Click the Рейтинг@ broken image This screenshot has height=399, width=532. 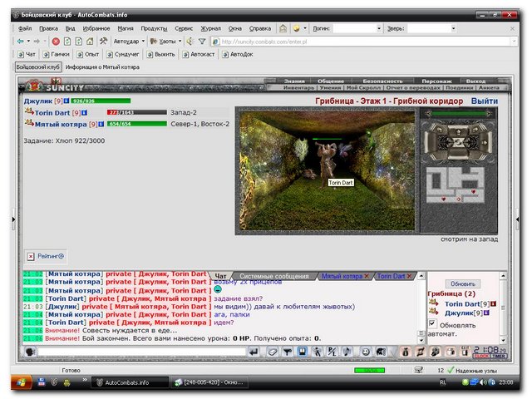pos(46,257)
